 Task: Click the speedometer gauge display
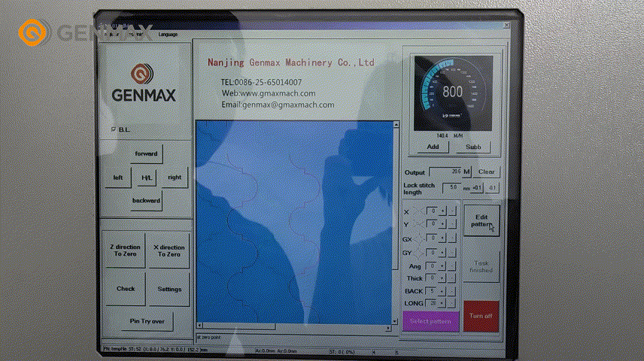pos(452,93)
